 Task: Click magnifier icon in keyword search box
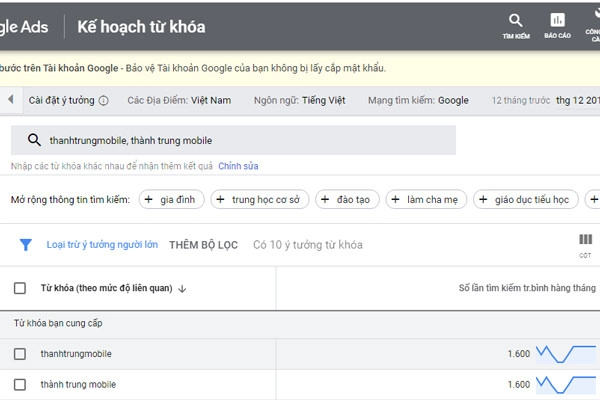[x=34, y=141]
